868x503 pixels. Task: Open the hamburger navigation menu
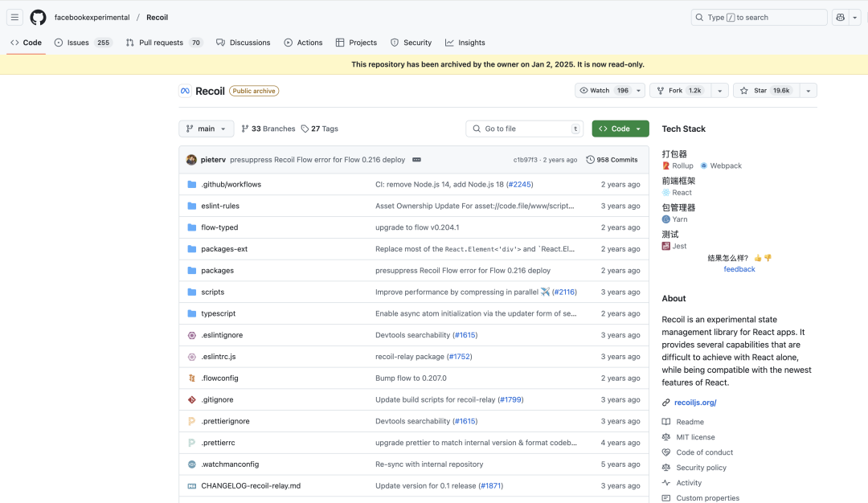pyautogui.click(x=15, y=17)
